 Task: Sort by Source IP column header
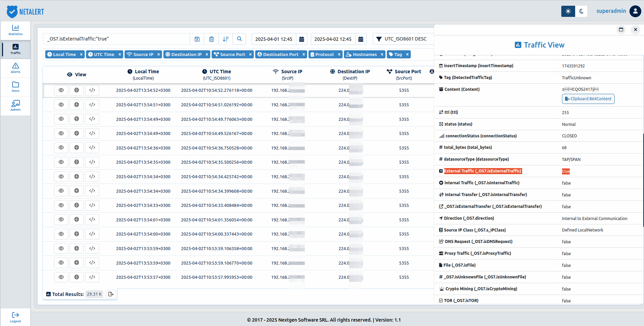tap(288, 75)
